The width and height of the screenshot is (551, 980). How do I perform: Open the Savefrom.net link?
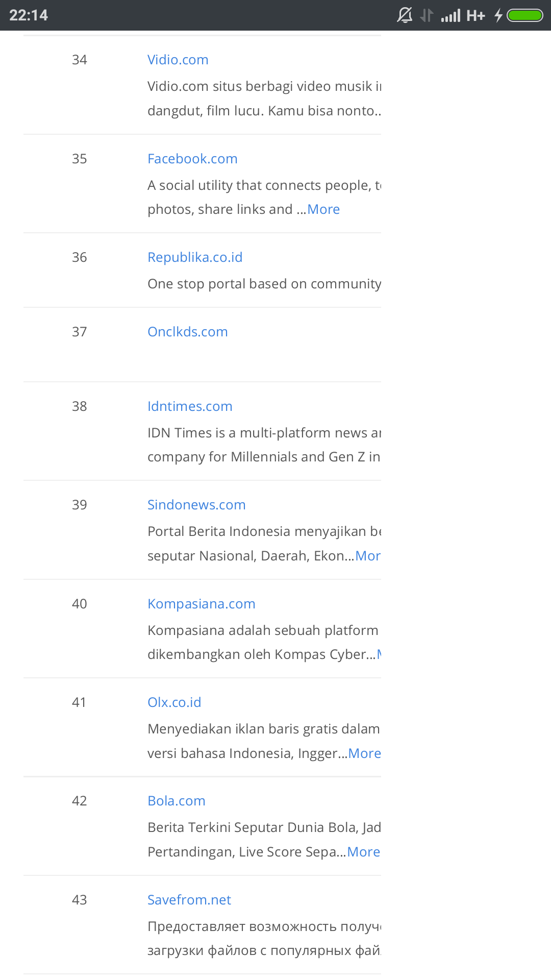point(189,900)
